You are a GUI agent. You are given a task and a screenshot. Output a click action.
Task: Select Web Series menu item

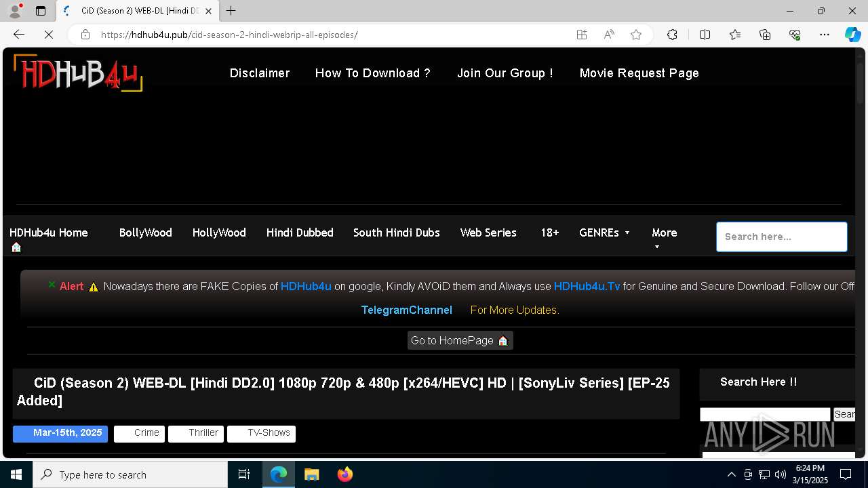(x=488, y=232)
